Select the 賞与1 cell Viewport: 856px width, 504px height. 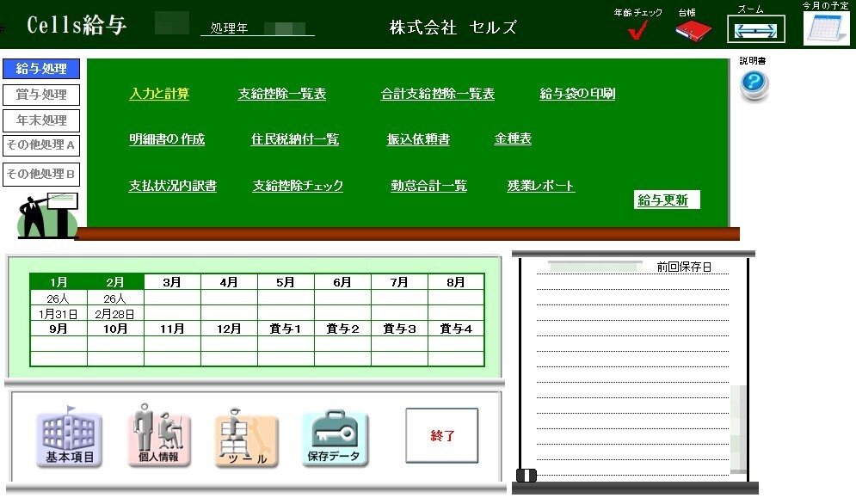click(286, 329)
